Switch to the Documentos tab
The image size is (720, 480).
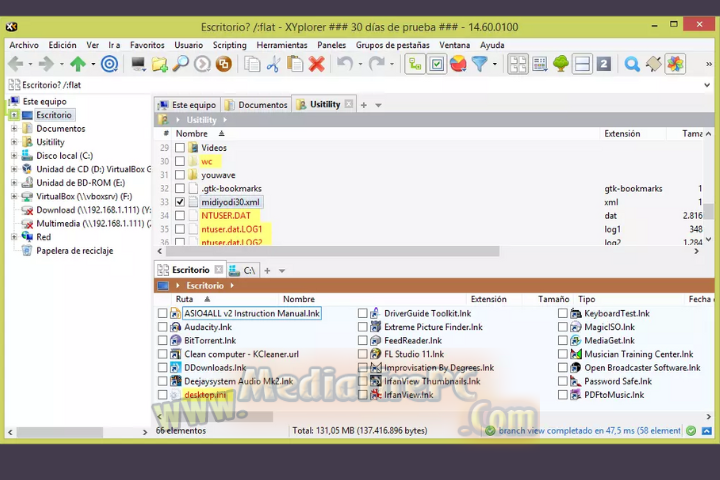[256, 105]
